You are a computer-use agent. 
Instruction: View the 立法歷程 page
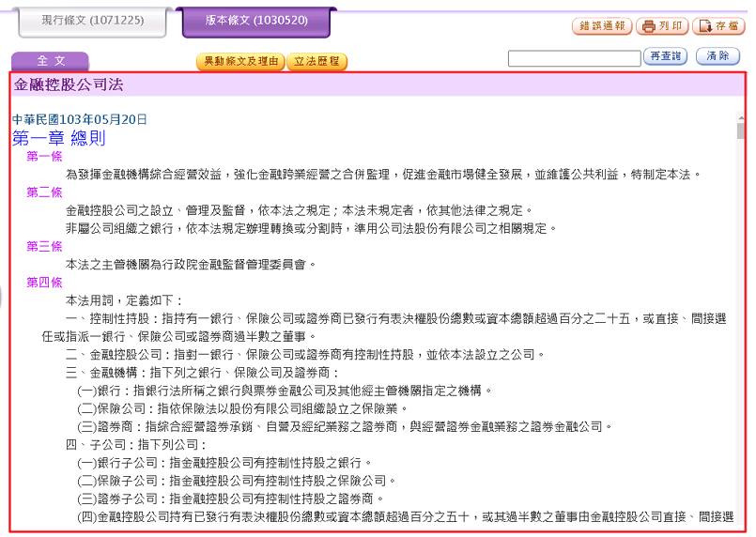316,62
